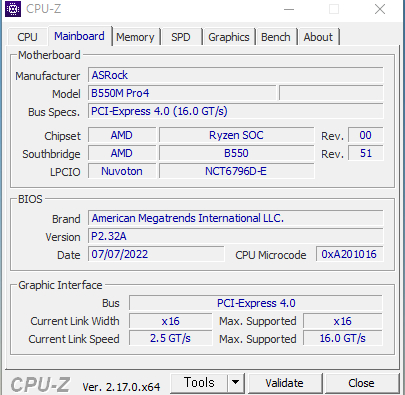Click the CPU-Z title text in title bar
The height and width of the screenshot is (395, 405).
44,9
